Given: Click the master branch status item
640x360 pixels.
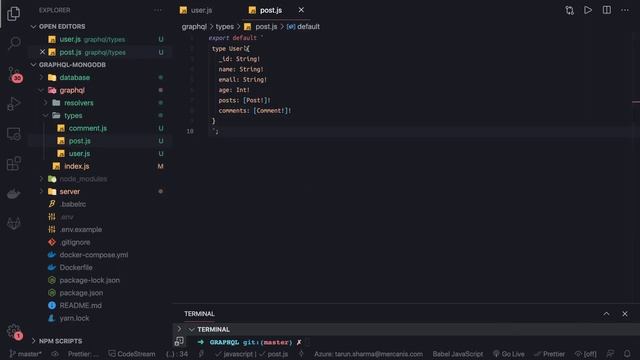Looking at the screenshot, I should (25, 354).
